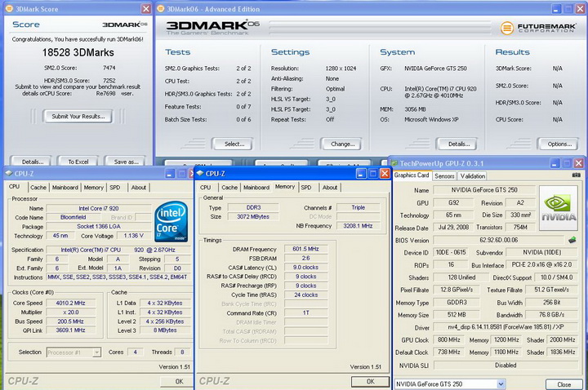
Task: Click the DRAM Frequency value 601.5 MHz
Action: coord(305,249)
